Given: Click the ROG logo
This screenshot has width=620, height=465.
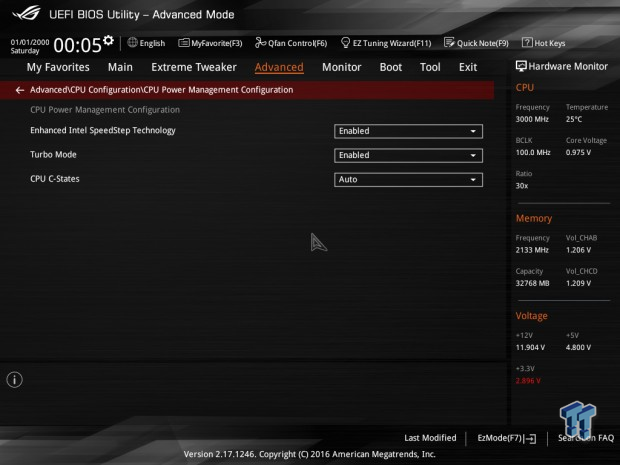Looking at the screenshot, I should click(26, 13).
